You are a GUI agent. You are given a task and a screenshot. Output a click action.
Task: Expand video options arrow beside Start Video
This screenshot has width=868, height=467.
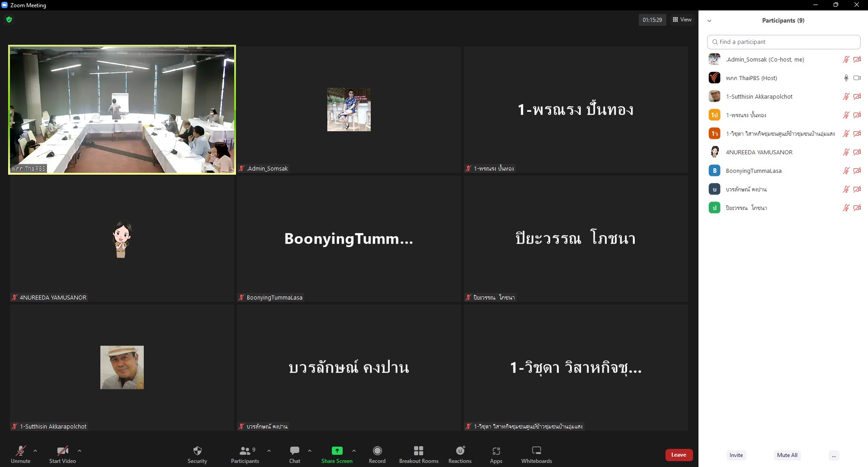[x=80, y=451]
